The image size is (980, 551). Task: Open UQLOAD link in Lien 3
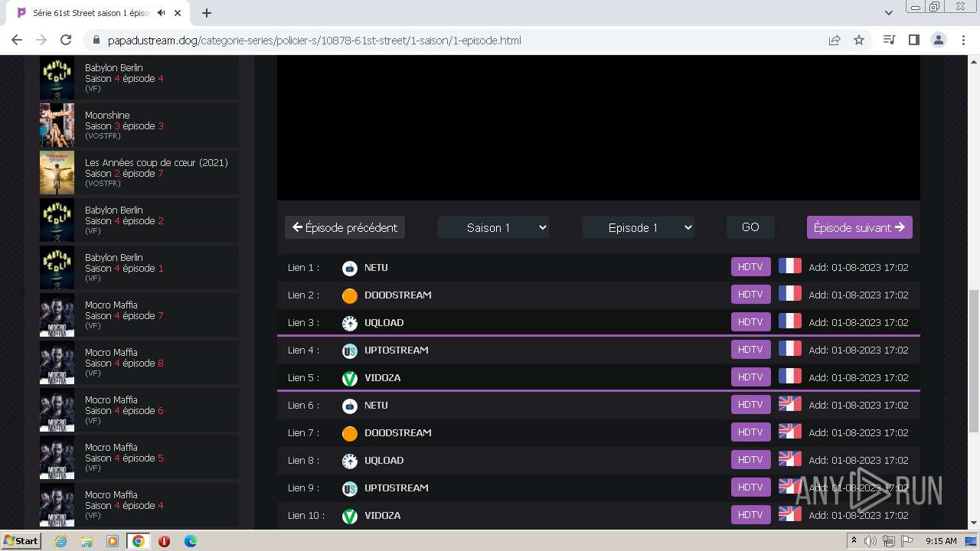[384, 323]
